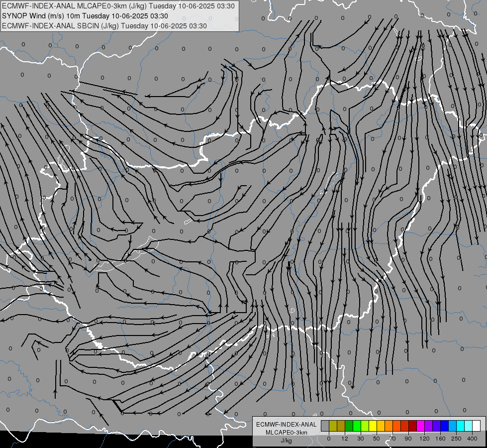
Task: Click the legend value 90
Action: click(x=408, y=439)
